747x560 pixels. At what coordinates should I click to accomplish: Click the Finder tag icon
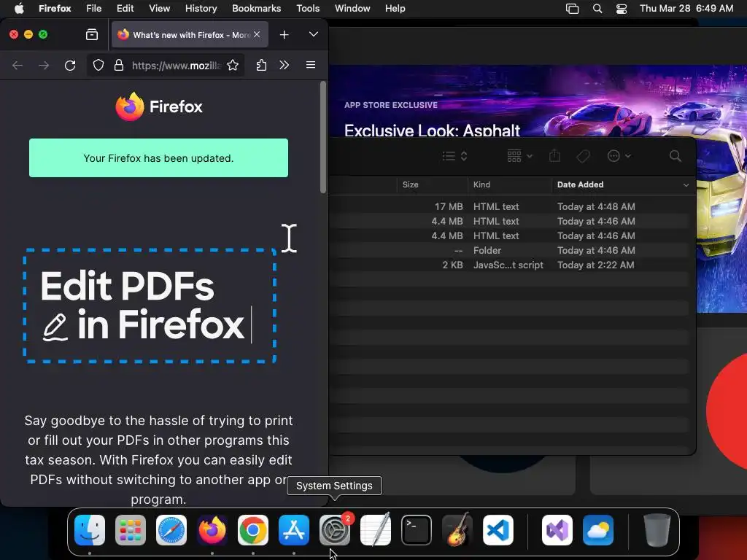click(x=583, y=156)
